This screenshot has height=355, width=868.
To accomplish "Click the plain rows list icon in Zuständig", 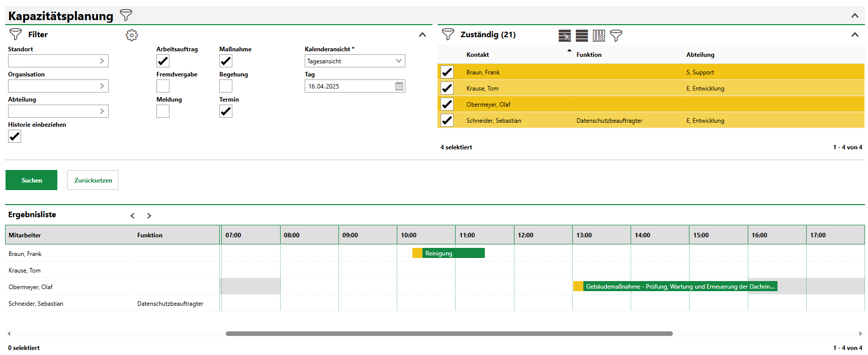I will [x=582, y=36].
